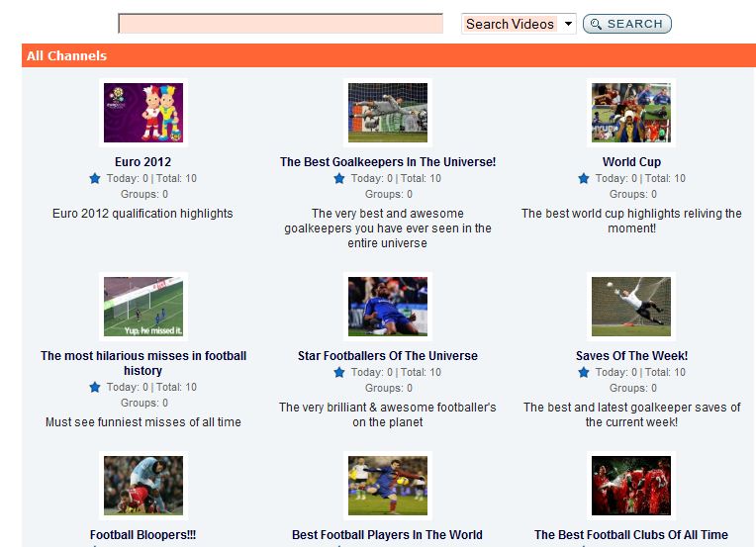The image size is (756, 547).
Task: Click the star icon under Saves Of The Week
Action: coord(584,372)
